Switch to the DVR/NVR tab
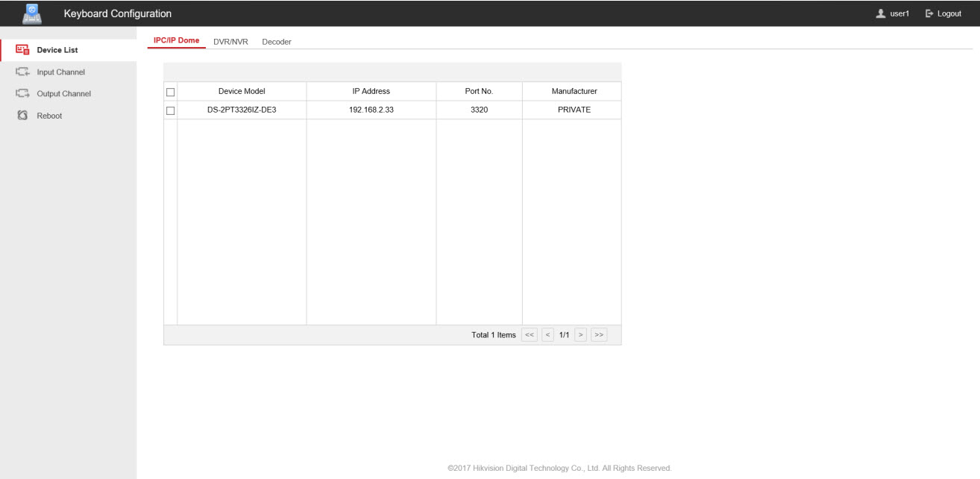 point(230,42)
